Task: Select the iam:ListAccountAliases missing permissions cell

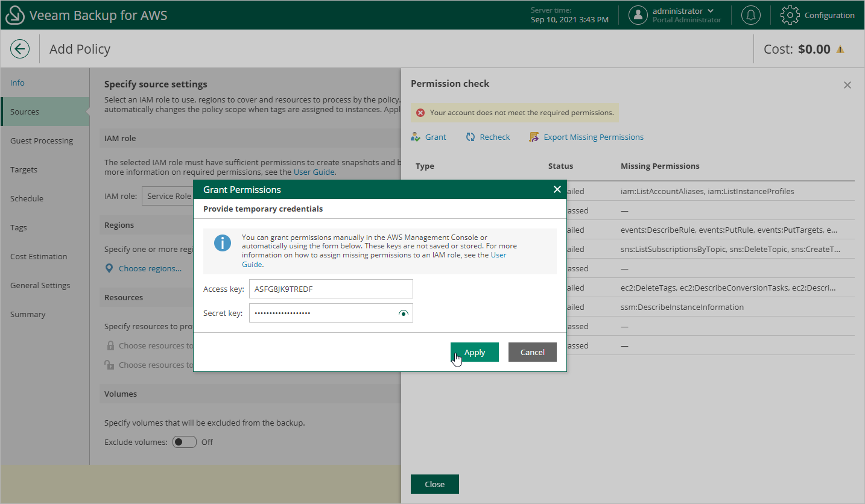Action: click(708, 191)
